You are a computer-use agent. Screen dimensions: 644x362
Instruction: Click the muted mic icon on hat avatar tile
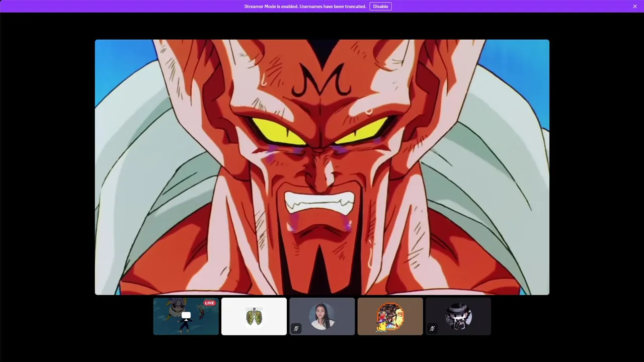tap(432, 328)
